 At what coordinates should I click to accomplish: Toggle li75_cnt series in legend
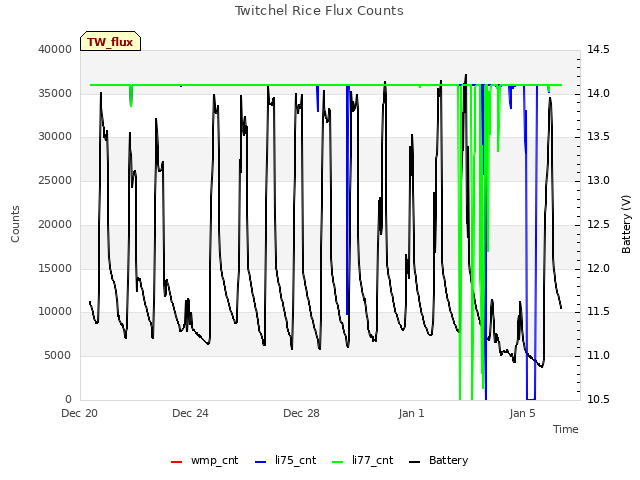point(286,460)
